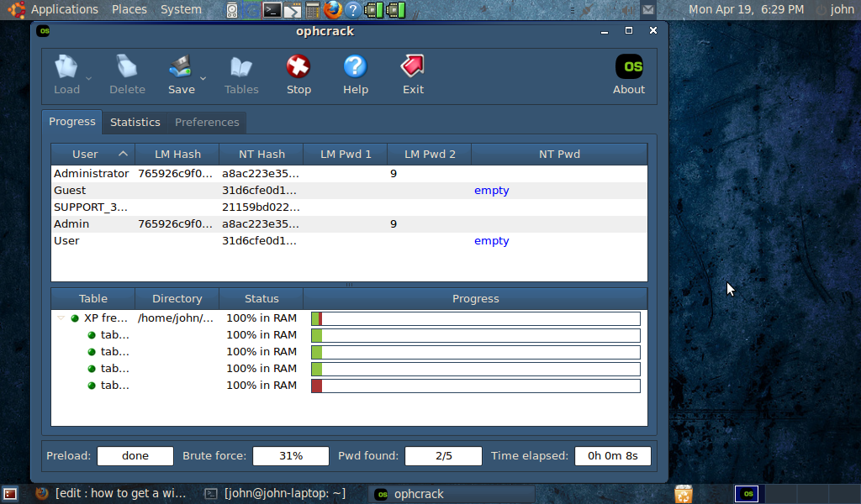861x504 pixels.
Task: Click the ophcrack window title icon
Action: pyautogui.click(x=44, y=31)
